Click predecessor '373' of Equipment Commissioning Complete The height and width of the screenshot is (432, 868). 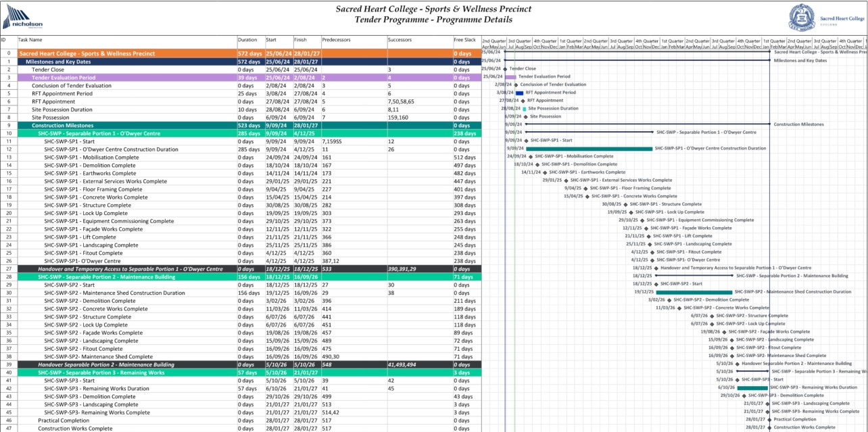point(326,221)
